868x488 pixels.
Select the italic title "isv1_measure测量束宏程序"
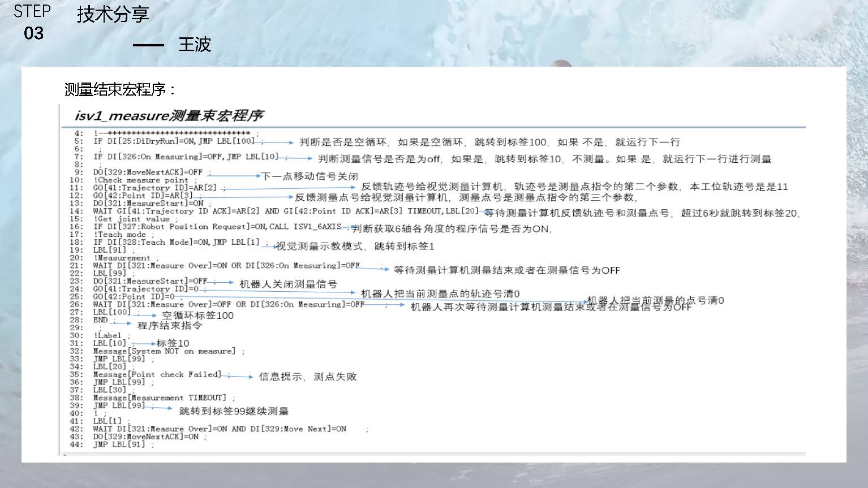point(169,115)
